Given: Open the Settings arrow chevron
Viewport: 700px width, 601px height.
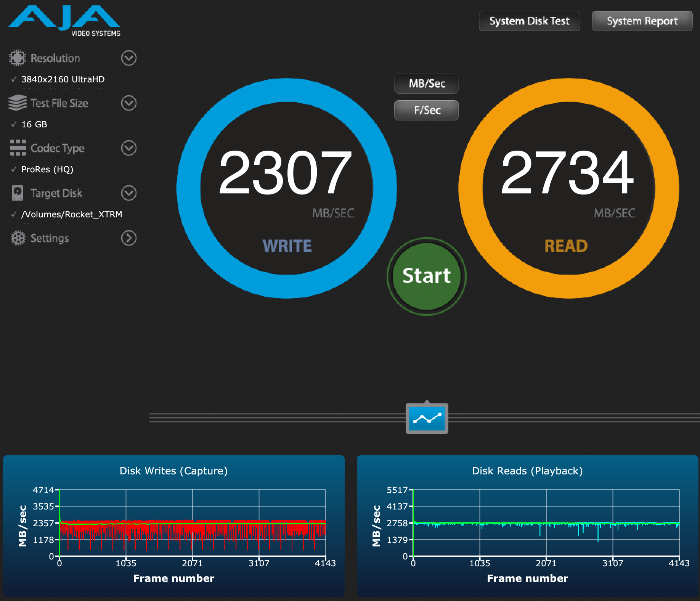Looking at the screenshot, I should (128, 238).
